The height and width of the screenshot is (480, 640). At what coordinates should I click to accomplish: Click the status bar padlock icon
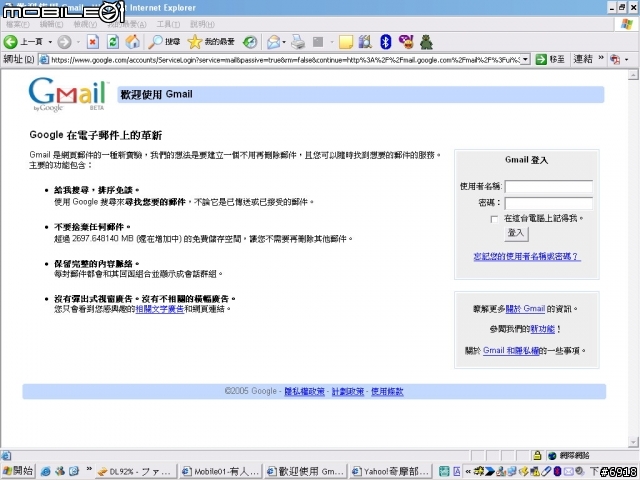(537, 455)
